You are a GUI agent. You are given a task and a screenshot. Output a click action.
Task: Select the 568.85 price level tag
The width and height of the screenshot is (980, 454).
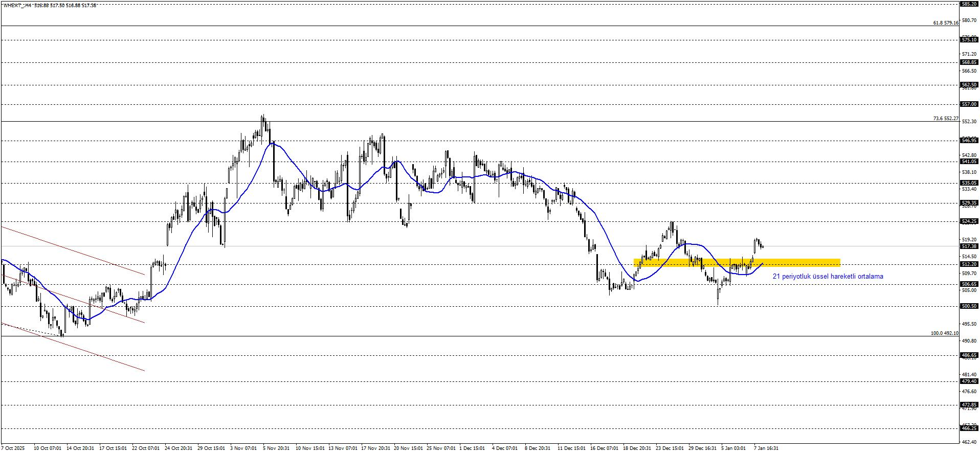[969, 62]
